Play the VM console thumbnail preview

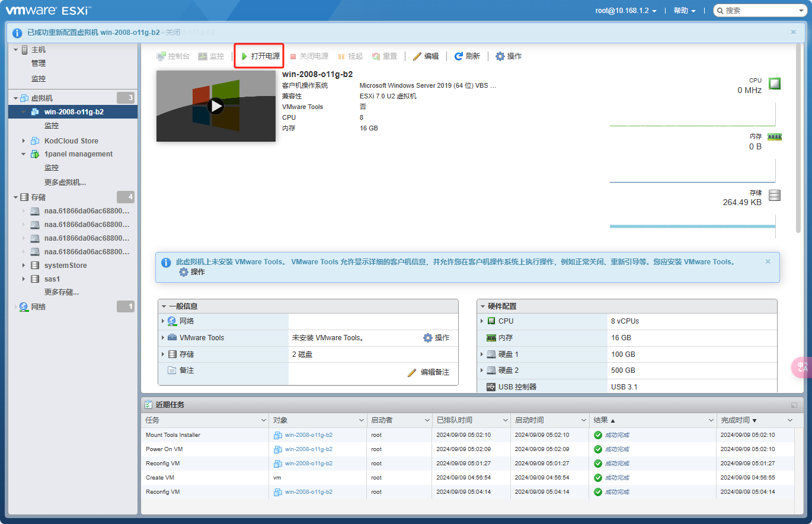coord(216,106)
